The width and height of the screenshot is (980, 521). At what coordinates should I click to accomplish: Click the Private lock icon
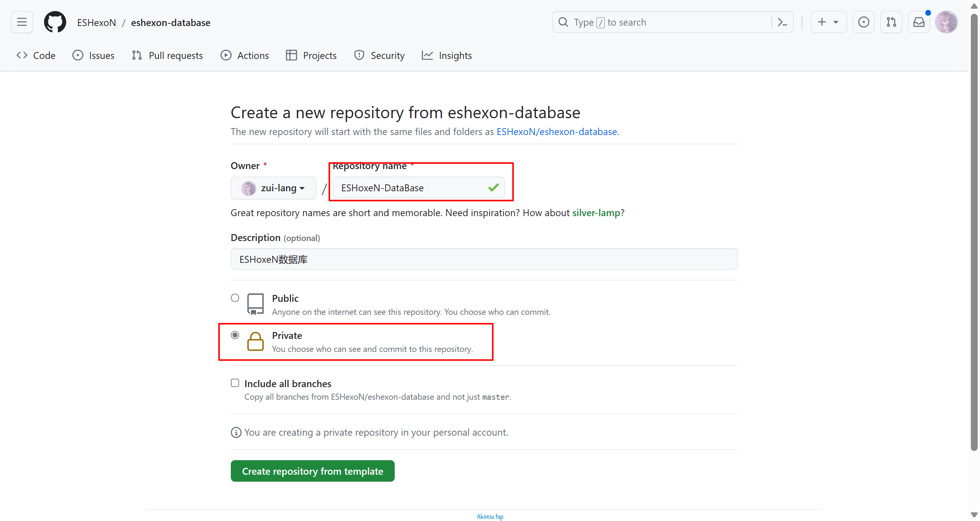(x=255, y=341)
